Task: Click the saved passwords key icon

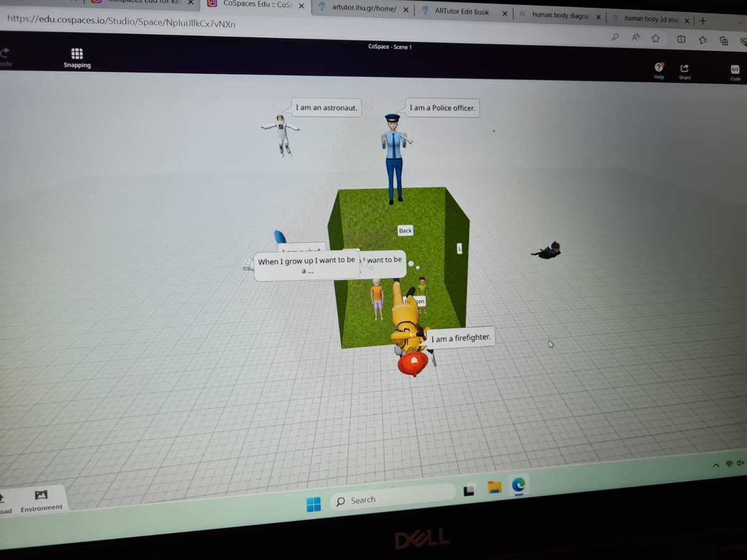Action: (x=615, y=37)
